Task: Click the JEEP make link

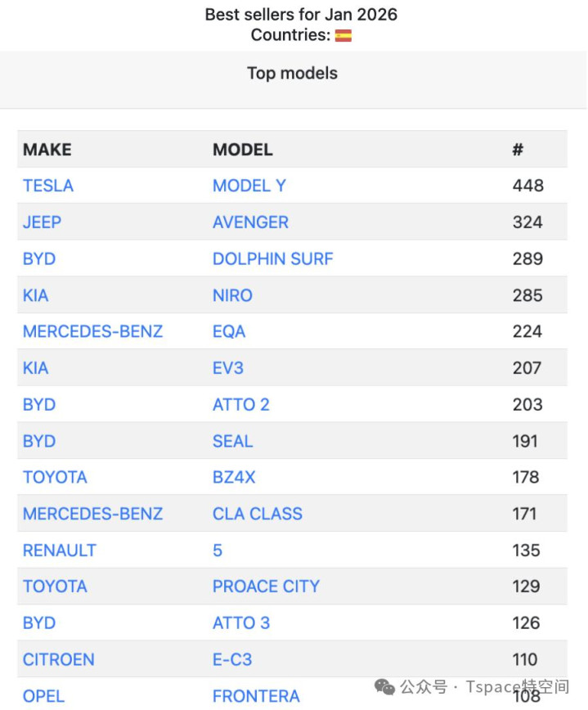Action: click(42, 222)
